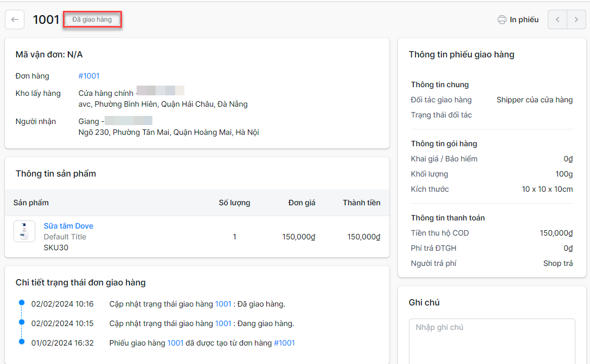Click the Khai giá / Bảo hiểm label
This screenshot has height=364, width=590.
[444, 159]
